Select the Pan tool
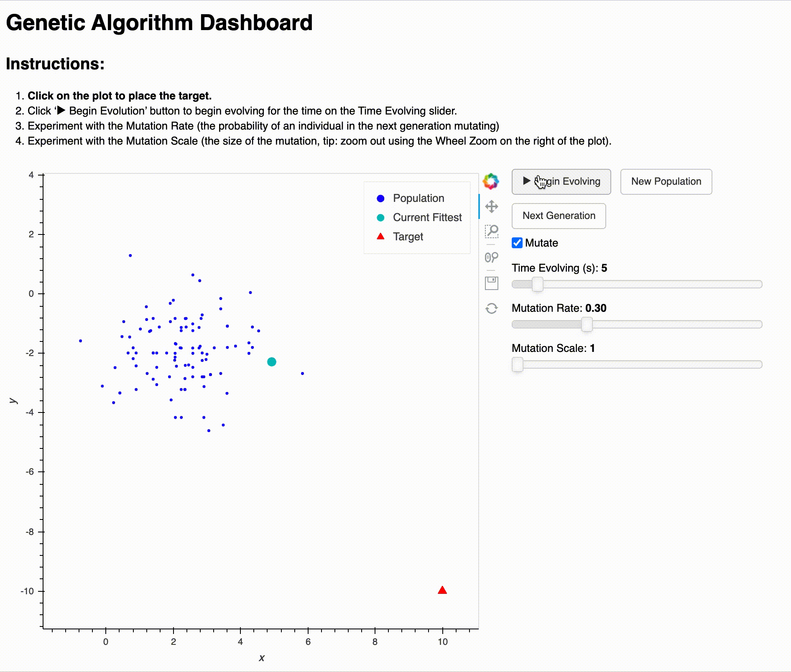Screen dimensions: 791x672 coord(491,206)
